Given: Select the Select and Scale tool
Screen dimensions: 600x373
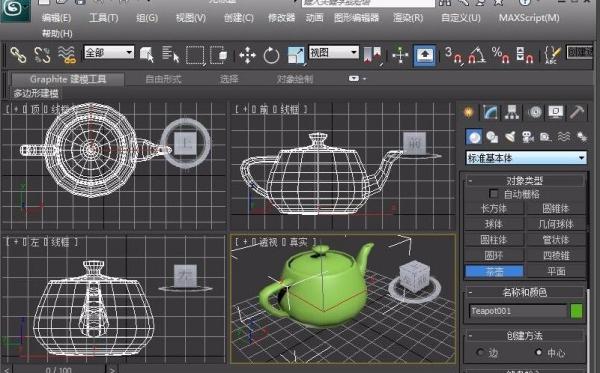Looking at the screenshot, I should pyautogui.click(x=296, y=55).
